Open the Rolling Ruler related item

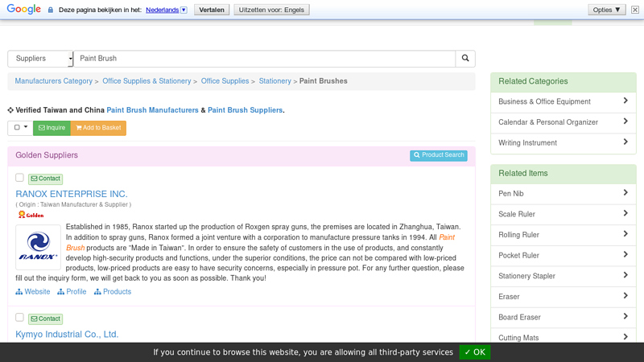click(x=563, y=235)
